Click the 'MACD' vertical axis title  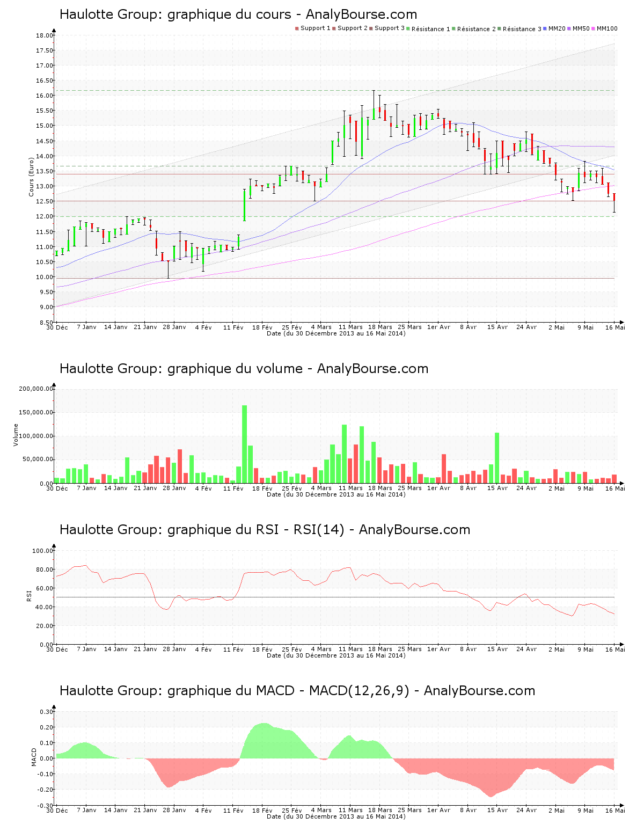(34, 757)
